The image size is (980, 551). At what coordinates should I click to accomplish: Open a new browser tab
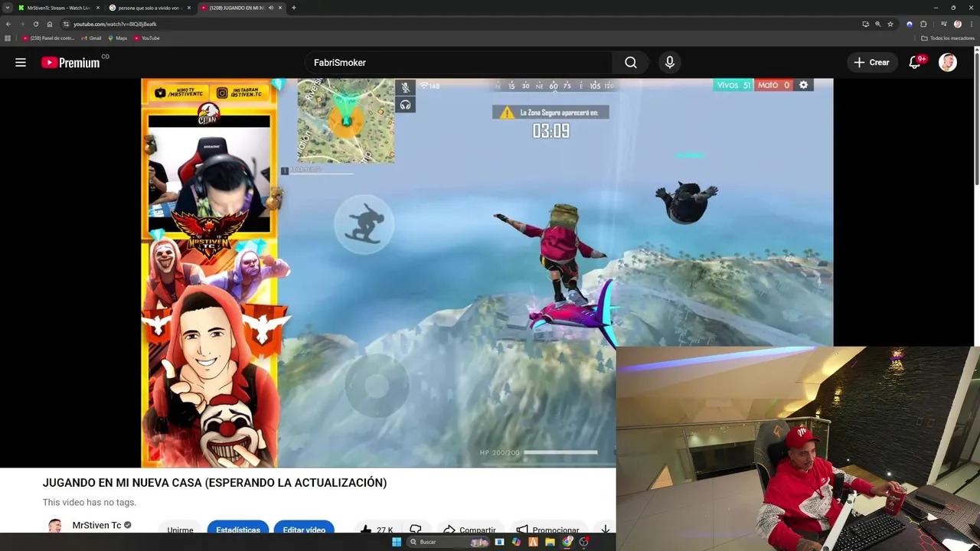293,8
